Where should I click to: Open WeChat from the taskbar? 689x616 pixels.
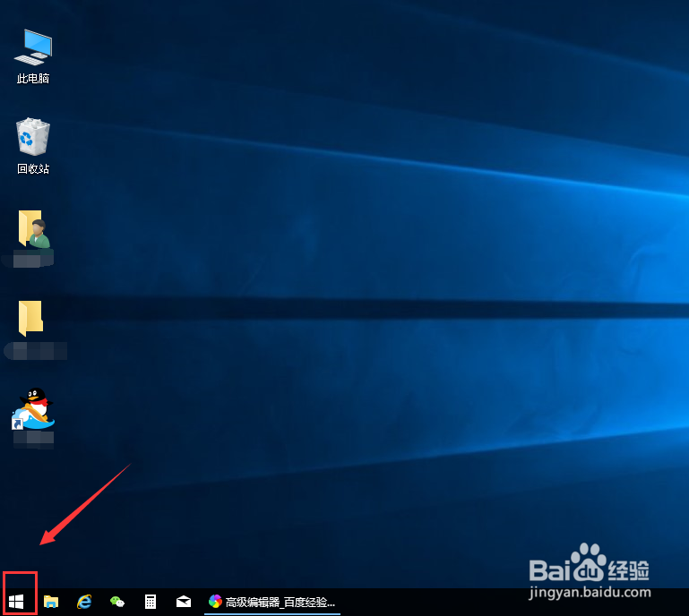point(116,602)
